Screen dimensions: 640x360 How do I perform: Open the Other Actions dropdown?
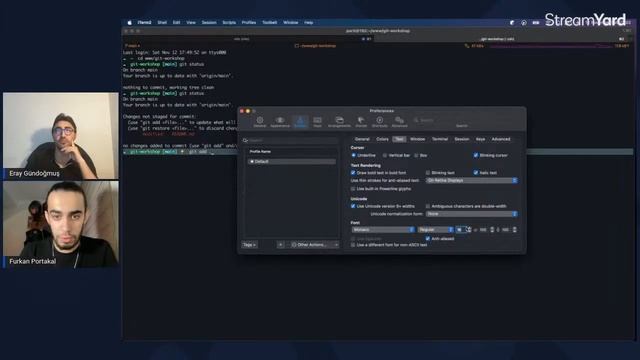click(x=314, y=245)
